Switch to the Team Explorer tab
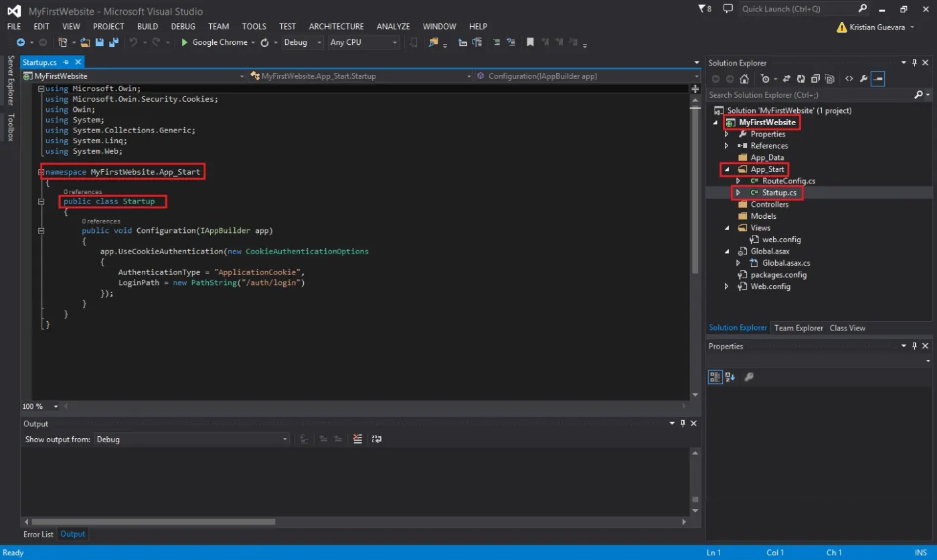The image size is (937, 560). pyautogui.click(x=798, y=328)
